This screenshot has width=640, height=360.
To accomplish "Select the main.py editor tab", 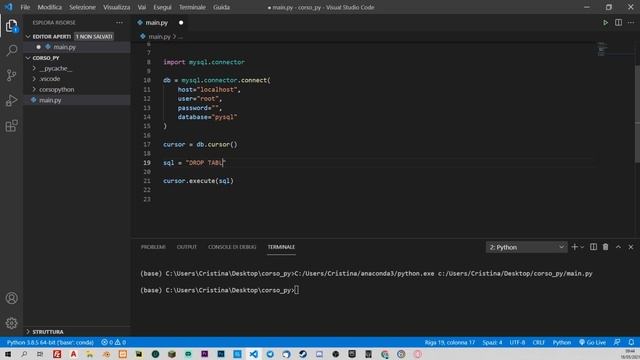I will 157,23.
